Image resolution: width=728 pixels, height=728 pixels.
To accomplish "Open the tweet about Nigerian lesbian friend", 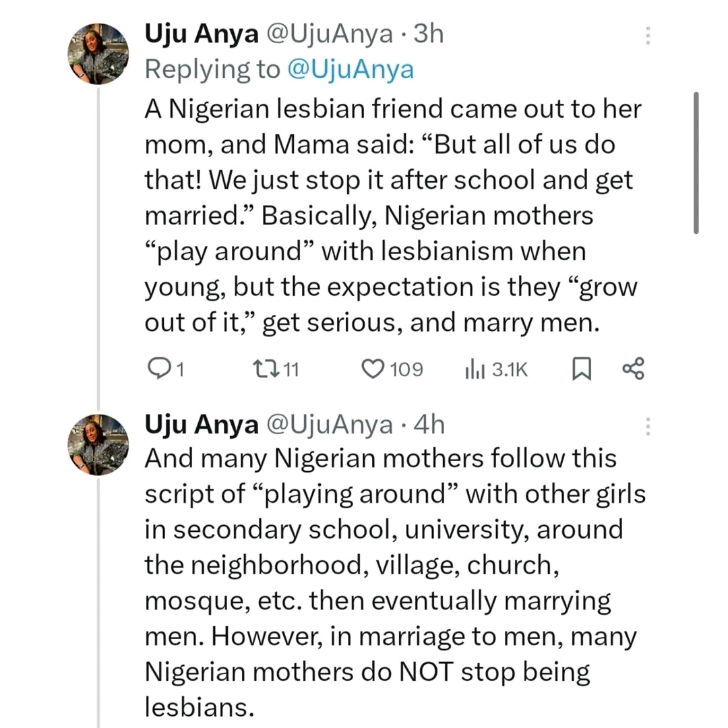I will [391, 216].
